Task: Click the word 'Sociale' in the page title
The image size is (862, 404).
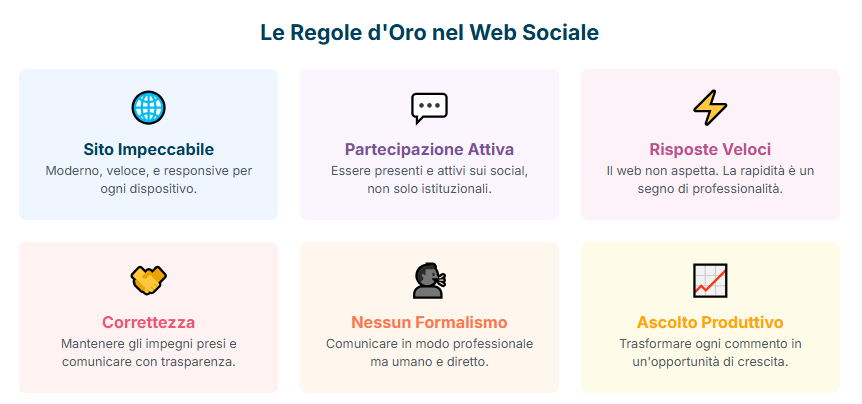Action: [x=565, y=32]
